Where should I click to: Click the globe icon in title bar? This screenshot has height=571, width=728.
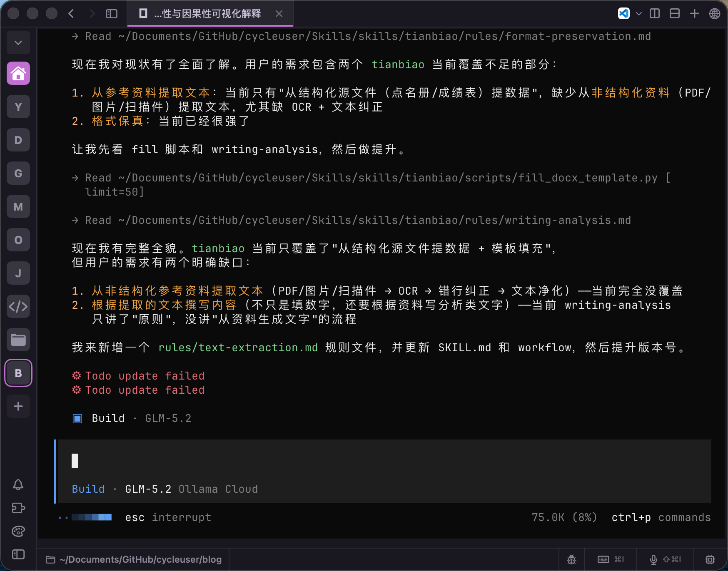click(715, 14)
